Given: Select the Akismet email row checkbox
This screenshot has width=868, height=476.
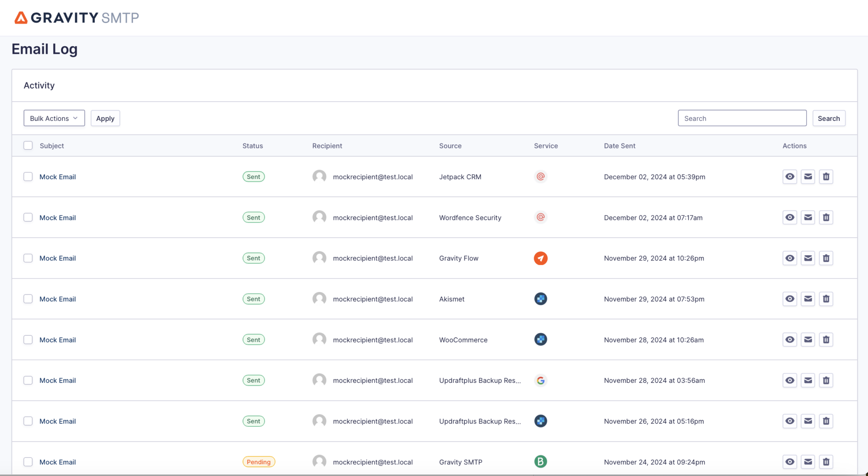Looking at the screenshot, I should click(x=28, y=299).
